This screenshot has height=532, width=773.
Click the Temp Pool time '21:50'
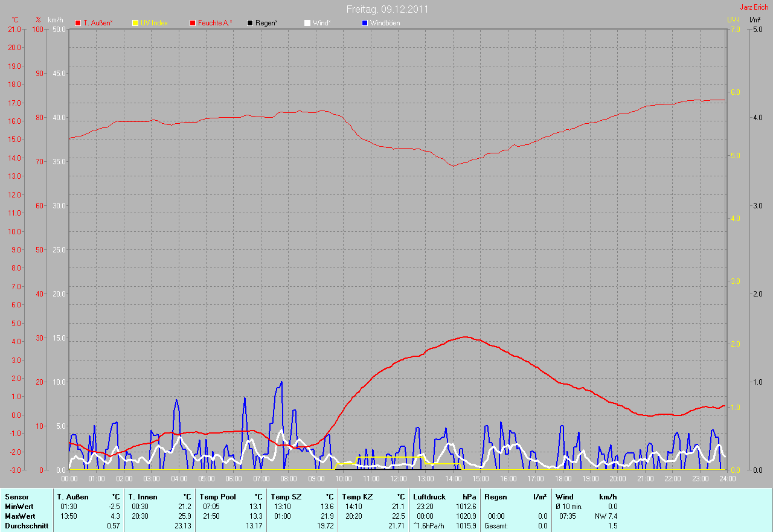click(211, 516)
